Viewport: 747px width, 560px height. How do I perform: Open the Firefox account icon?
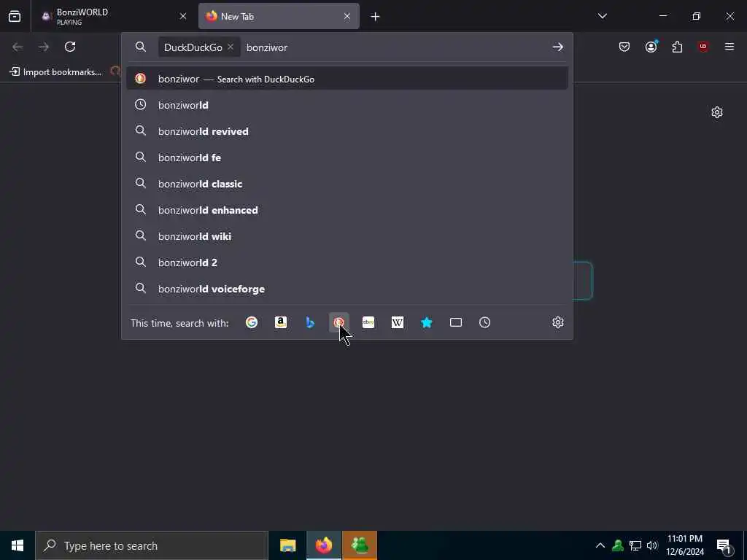coord(651,47)
